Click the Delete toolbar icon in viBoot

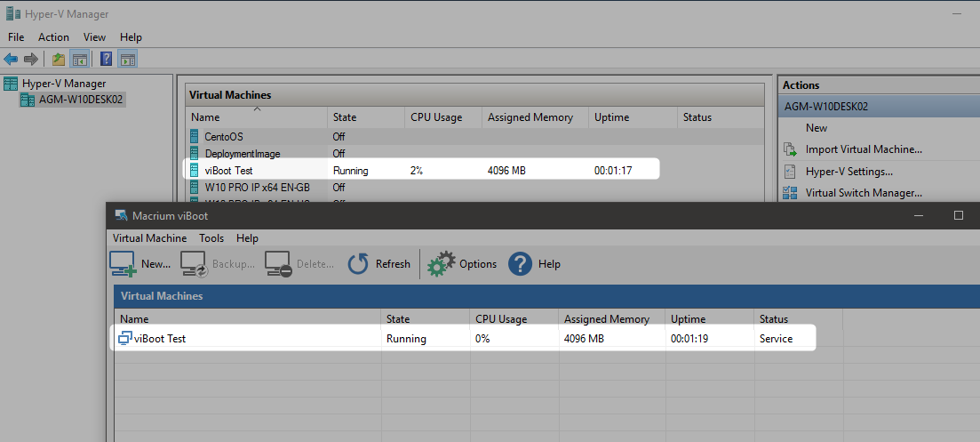tap(278, 264)
